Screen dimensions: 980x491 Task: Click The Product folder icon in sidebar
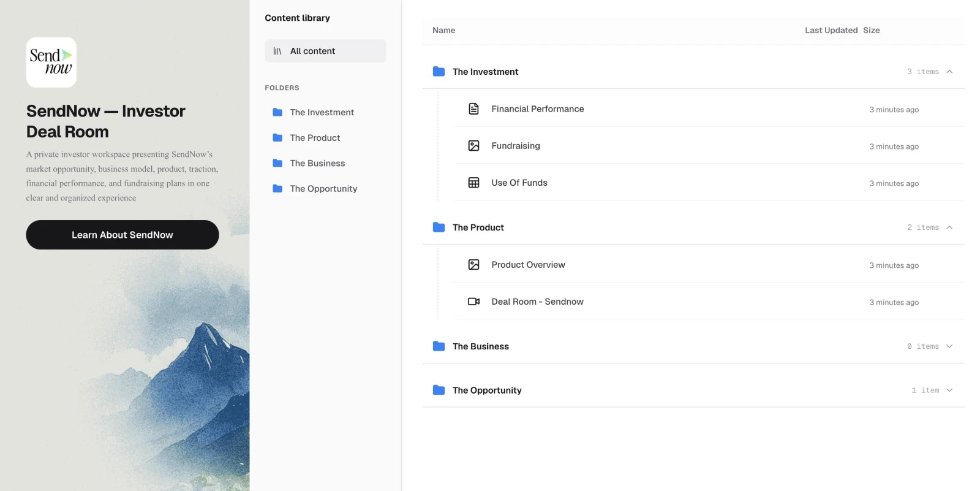point(277,138)
